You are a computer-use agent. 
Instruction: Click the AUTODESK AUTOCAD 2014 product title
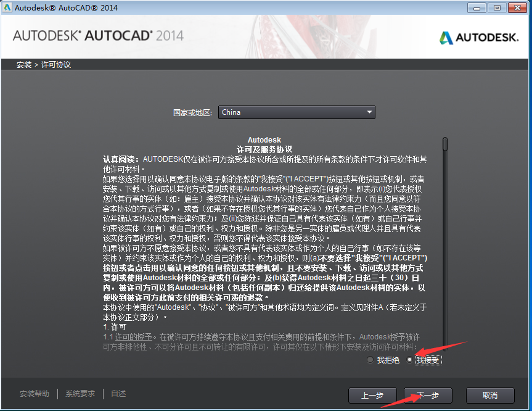point(98,36)
